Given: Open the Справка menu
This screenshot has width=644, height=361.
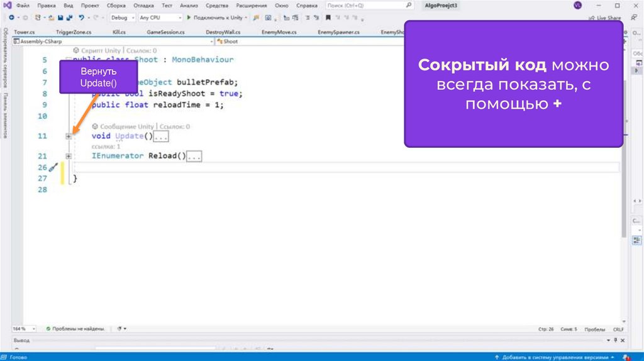Looking at the screenshot, I should tap(307, 5).
